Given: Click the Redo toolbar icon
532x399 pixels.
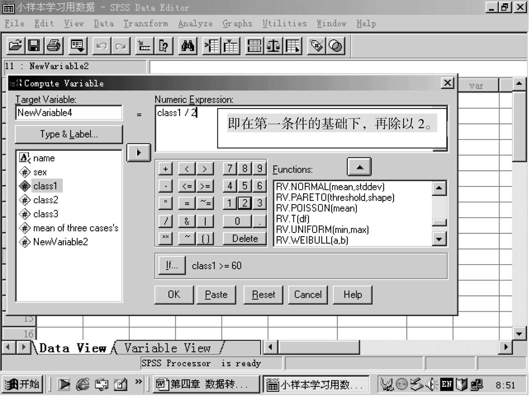Looking at the screenshot, I should 121,46.
